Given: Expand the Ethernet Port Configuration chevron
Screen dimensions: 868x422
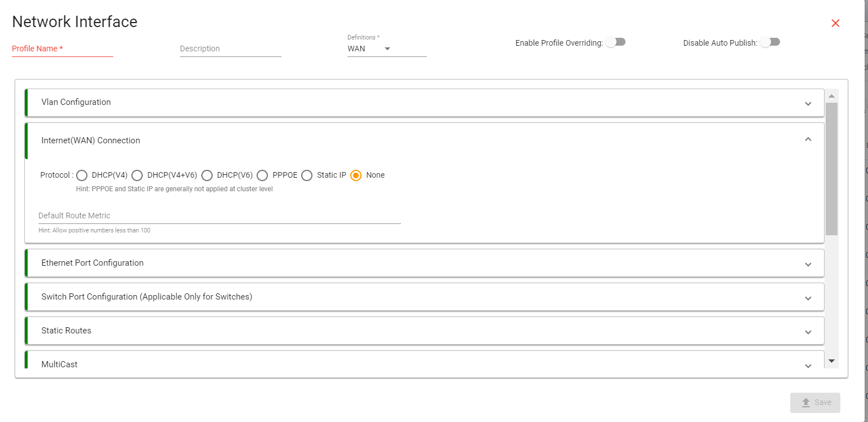Looking at the screenshot, I should click(808, 264).
